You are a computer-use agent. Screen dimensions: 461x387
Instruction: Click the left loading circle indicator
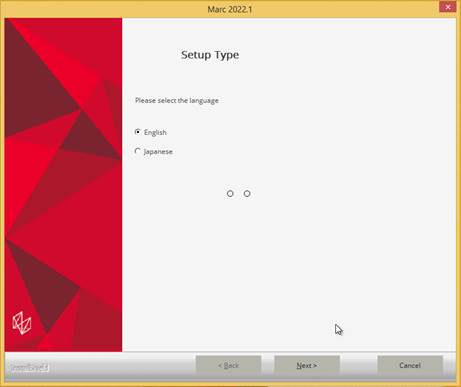point(230,194)
